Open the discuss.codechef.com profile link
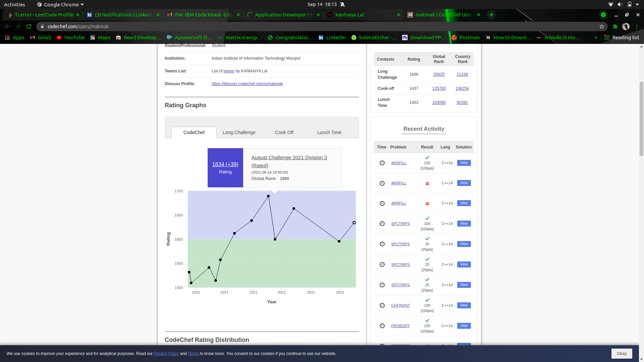Screen dimensions: 644x362 click(247, 84)
